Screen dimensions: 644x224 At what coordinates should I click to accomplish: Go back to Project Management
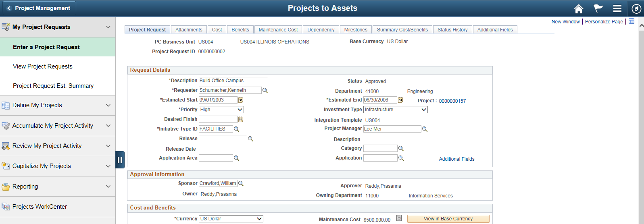tap(38, 8)
